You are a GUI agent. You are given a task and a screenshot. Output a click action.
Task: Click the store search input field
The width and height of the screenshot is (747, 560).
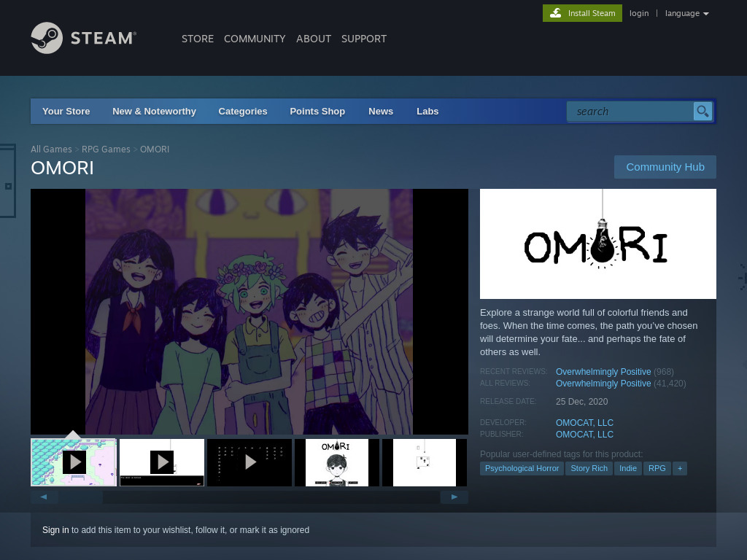click(x=630, y=112)
